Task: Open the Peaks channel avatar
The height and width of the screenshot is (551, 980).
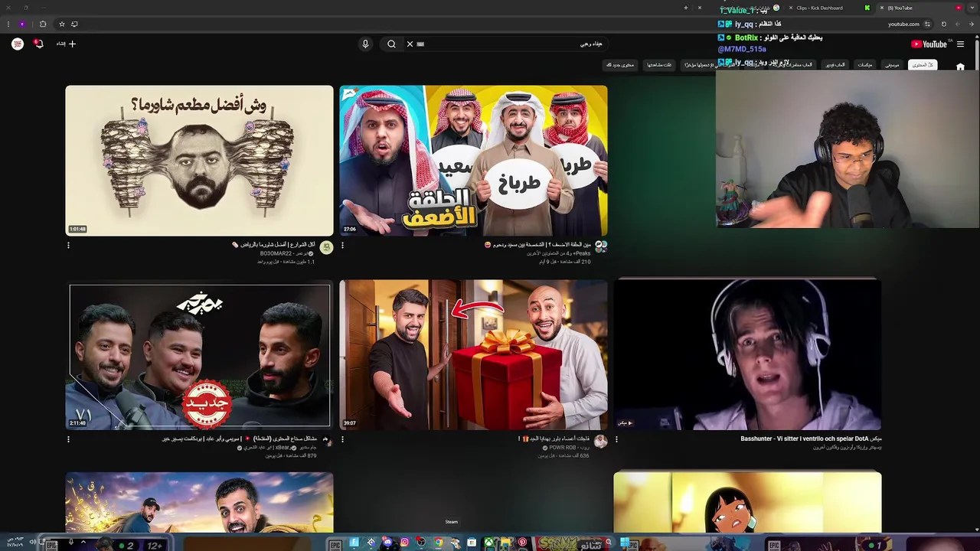Action: pos(601,247)
